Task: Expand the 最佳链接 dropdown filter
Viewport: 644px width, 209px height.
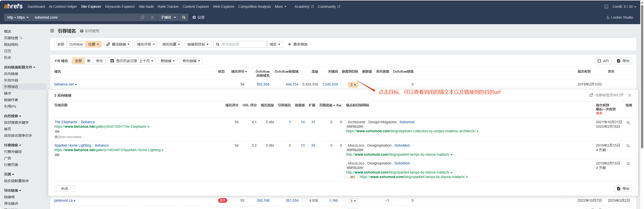Action: click(x=118, y=44)
